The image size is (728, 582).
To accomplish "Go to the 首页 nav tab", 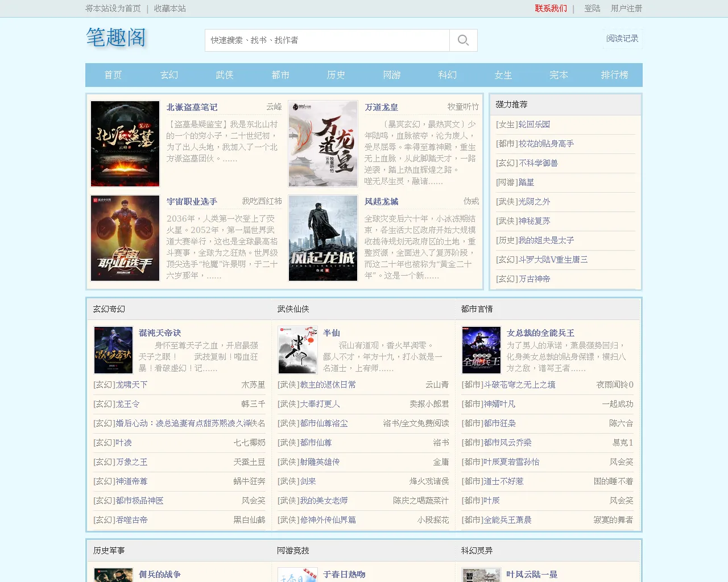I will [113, 75].
